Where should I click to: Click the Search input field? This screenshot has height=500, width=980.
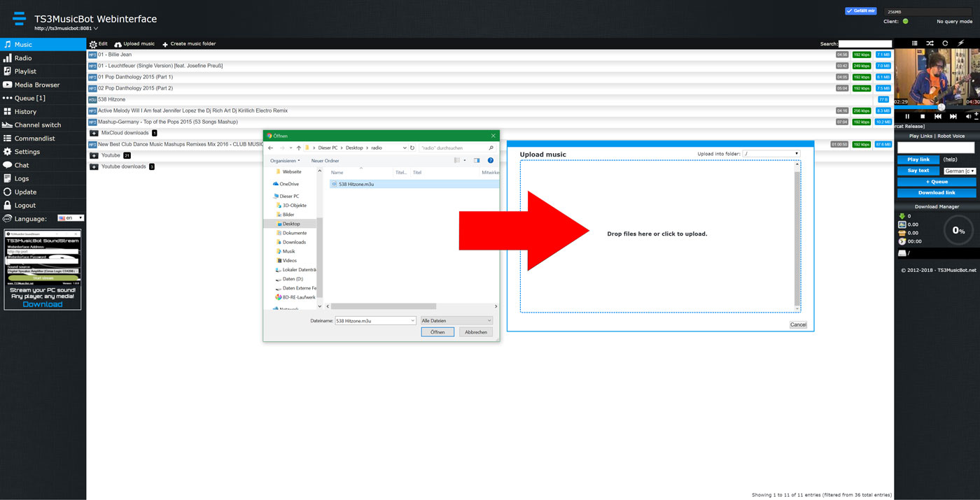tap(864, 44)
